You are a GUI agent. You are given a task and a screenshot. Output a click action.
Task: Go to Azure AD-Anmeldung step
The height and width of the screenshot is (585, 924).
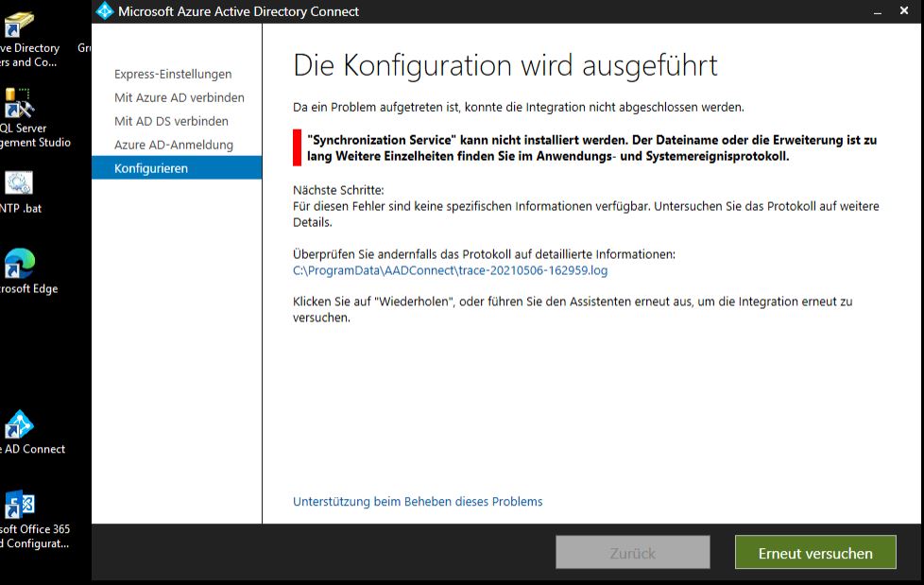click(x=173, y=145)
